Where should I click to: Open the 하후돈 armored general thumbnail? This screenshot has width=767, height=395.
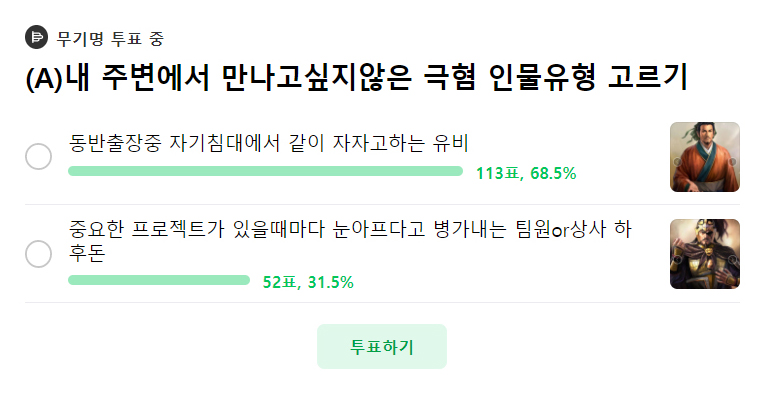point(705,254)
